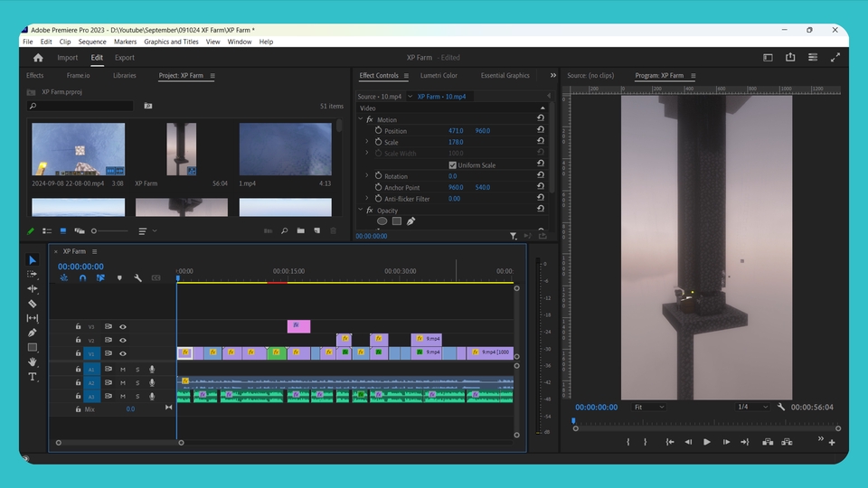The width and height of the screenshot is (868, 488).
Task: Click the Home icon in header
Action: (x=38, y=58)
